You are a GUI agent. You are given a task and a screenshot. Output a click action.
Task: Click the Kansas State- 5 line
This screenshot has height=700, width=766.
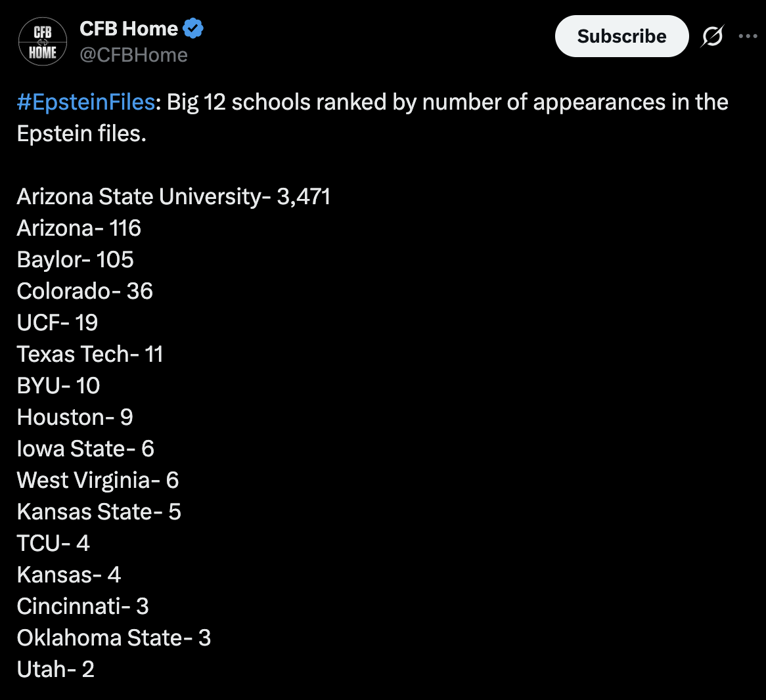click(x=99, y=512)
